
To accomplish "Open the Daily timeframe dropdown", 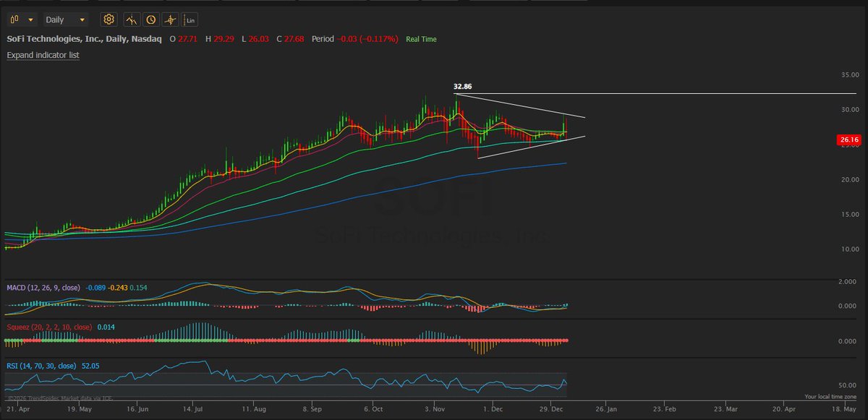I will 65,20.
